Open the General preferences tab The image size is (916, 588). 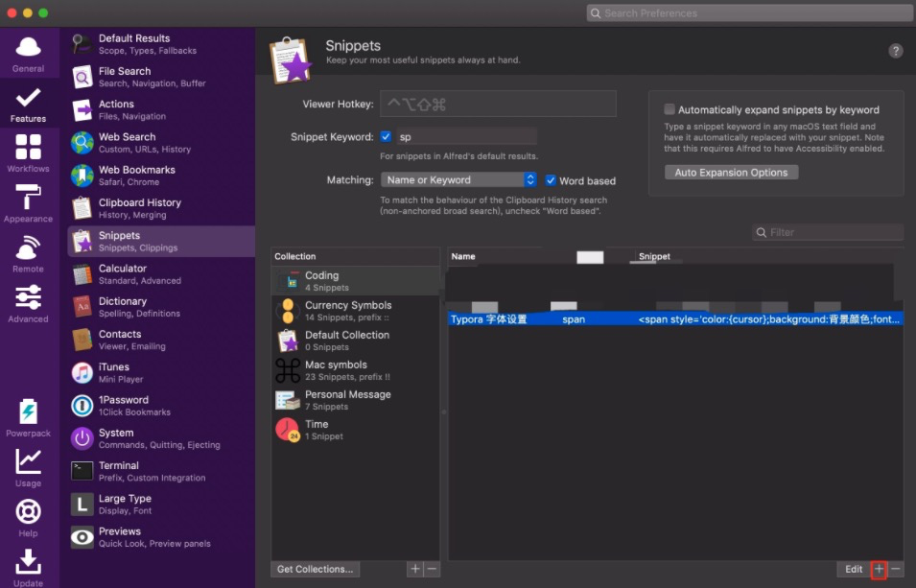click(x=28, y=54)
